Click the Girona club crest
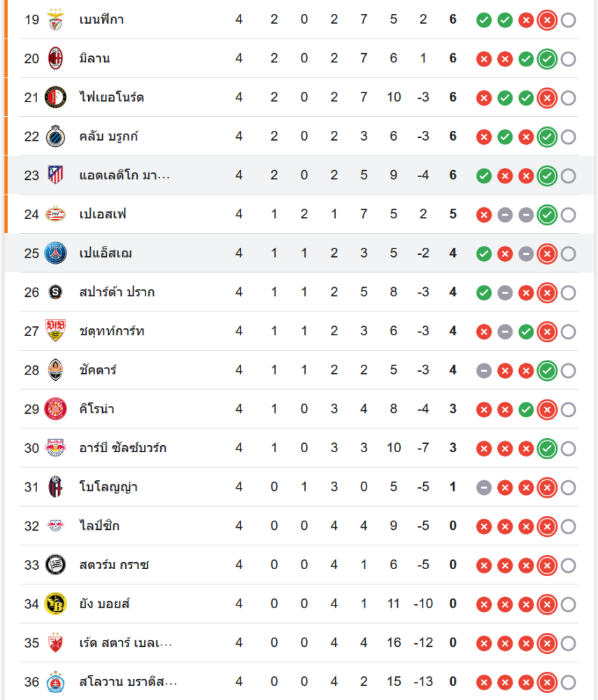 (x=55, y=409)
